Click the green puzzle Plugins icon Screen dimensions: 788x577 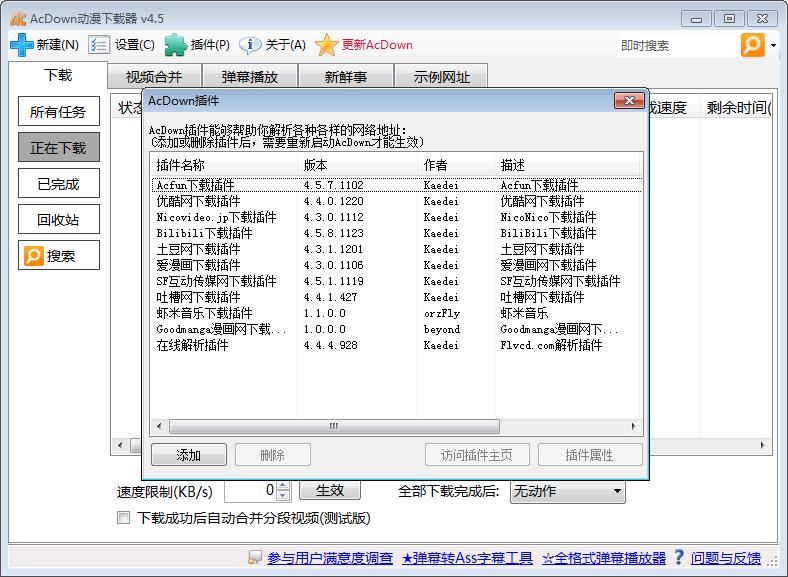point(175,45)
